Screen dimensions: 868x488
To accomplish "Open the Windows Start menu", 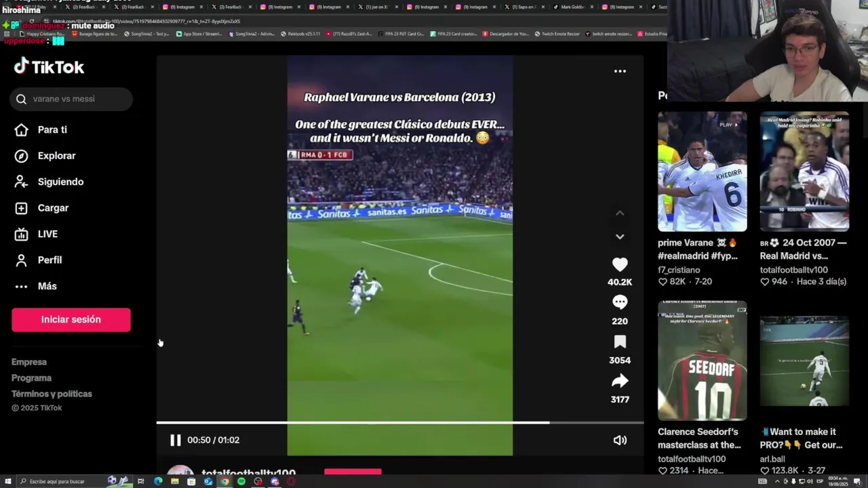I will 7,481.
